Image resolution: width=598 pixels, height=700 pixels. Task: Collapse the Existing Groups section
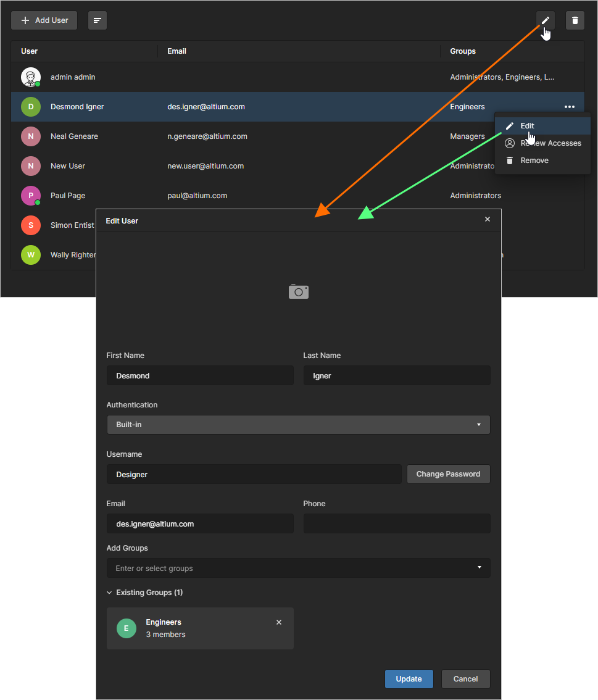(109, 592)
